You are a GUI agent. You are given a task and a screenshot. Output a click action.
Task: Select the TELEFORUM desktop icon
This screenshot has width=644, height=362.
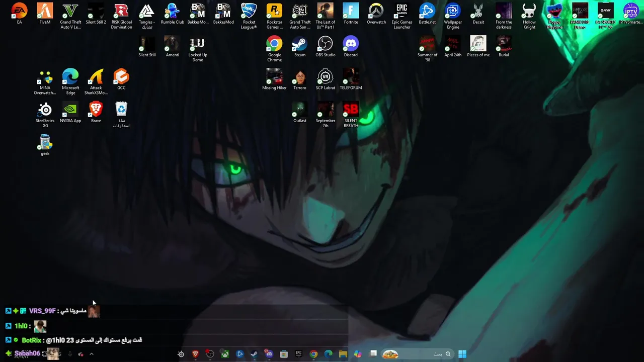pyautogui.click(x=351, y=79)
